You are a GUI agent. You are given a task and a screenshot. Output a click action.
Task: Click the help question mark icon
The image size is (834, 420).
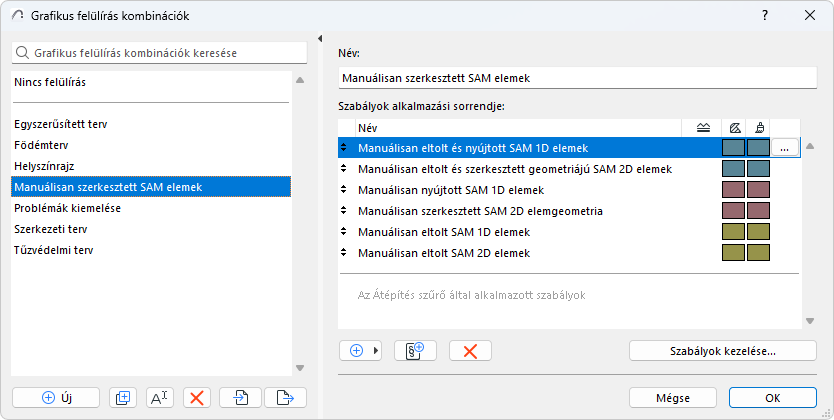point(765,15)
